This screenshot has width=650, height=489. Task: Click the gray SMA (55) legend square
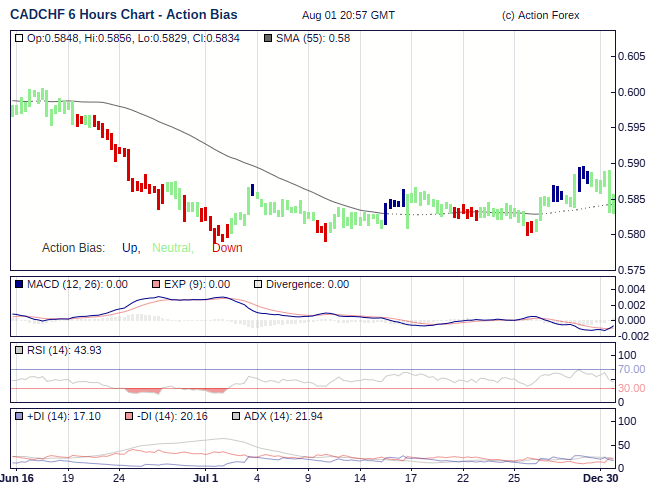[x=268, y=38]
